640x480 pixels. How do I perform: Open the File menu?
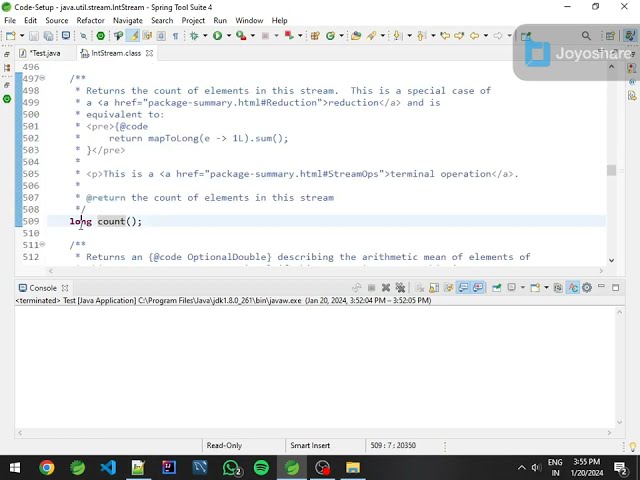click(x=10, y=20)
